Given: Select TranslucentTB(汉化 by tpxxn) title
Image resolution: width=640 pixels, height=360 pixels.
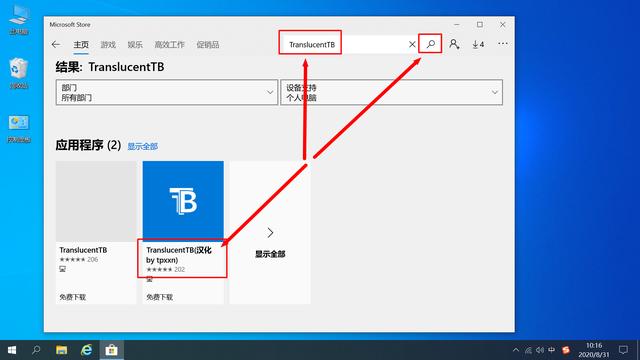Looking at the screenshot, I should [x=179, y=255].
